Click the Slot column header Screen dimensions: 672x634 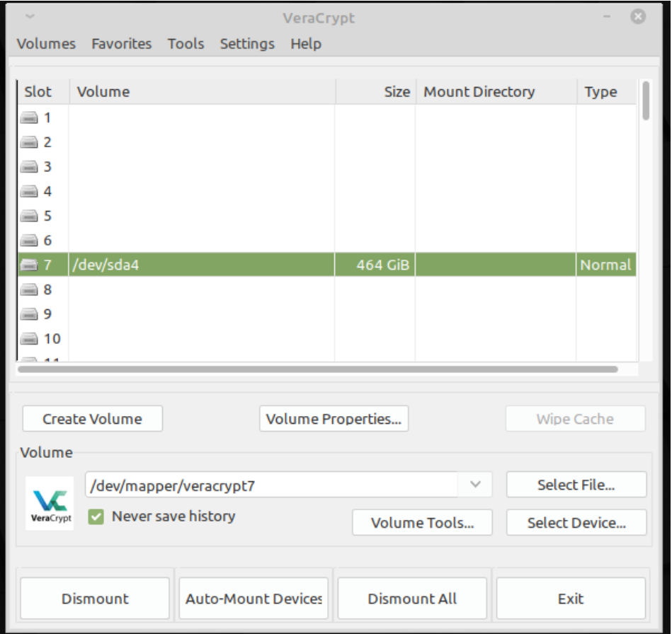point(43,92)
